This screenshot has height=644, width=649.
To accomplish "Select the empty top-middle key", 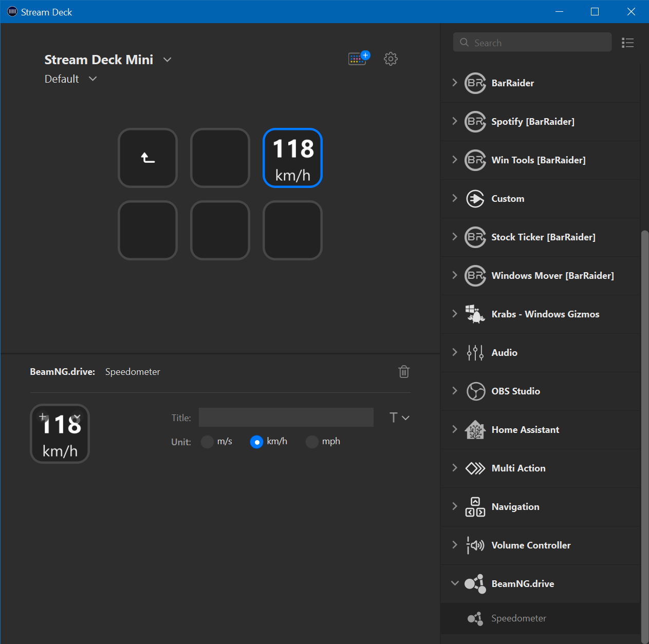I will click(x=220, y=158).
